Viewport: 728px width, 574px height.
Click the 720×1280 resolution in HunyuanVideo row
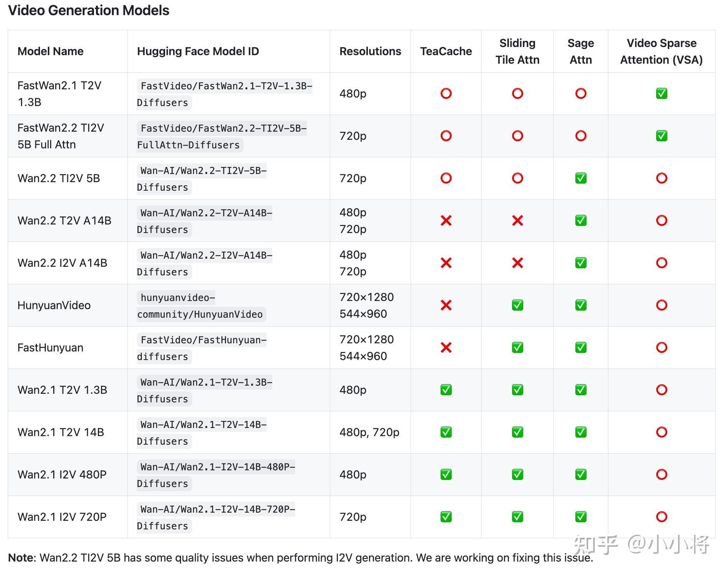click(366, 297)
